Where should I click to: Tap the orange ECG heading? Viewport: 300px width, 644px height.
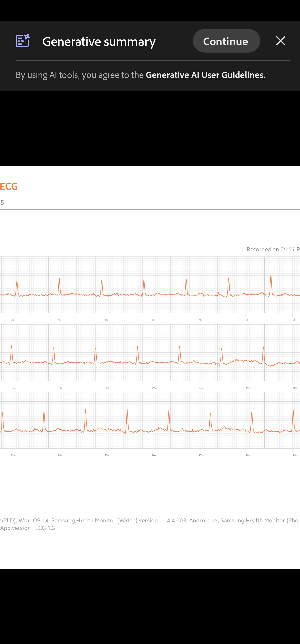tap(9, 186)
